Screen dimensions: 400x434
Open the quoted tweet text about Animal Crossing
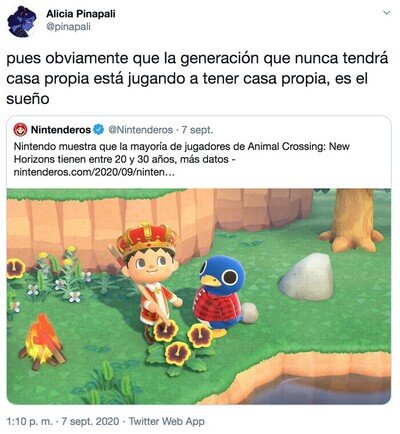click(182, 159)
